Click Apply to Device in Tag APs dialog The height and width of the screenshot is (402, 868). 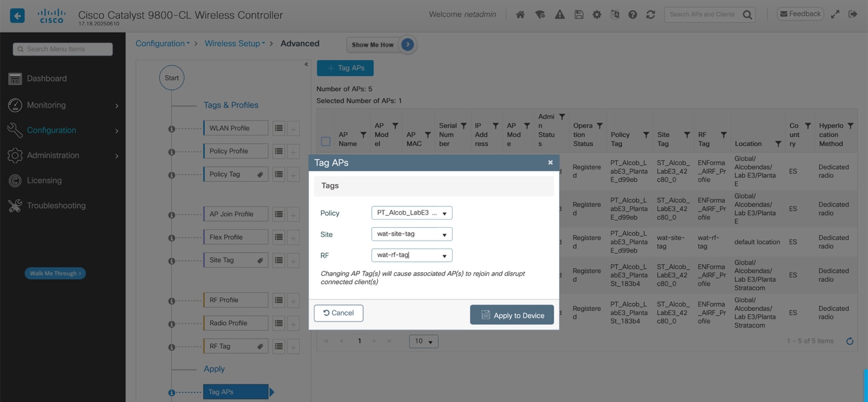(x=512, y=315)
